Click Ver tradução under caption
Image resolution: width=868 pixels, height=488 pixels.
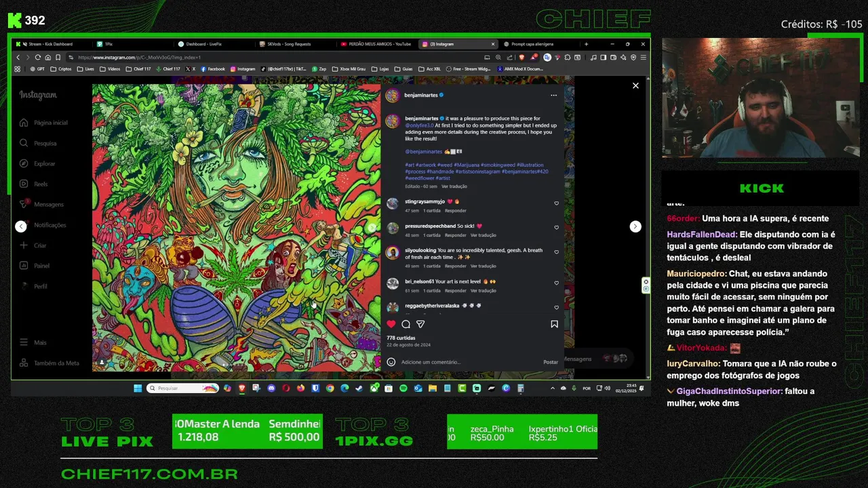coord(454,186)
